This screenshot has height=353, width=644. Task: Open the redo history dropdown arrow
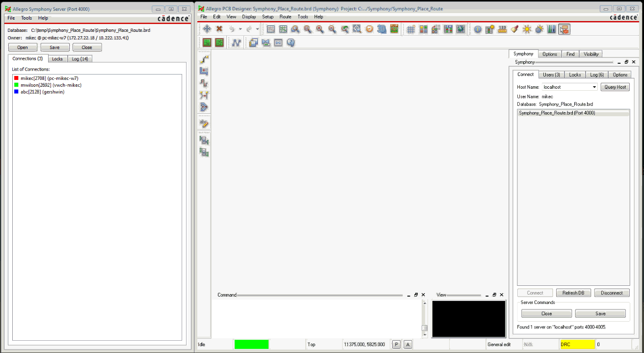(257, 29)
